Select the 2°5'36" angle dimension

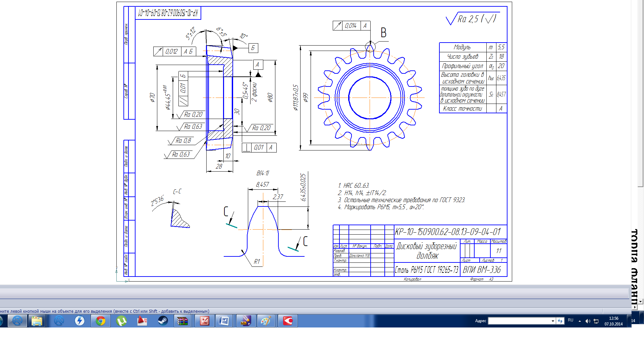(157, 201)
